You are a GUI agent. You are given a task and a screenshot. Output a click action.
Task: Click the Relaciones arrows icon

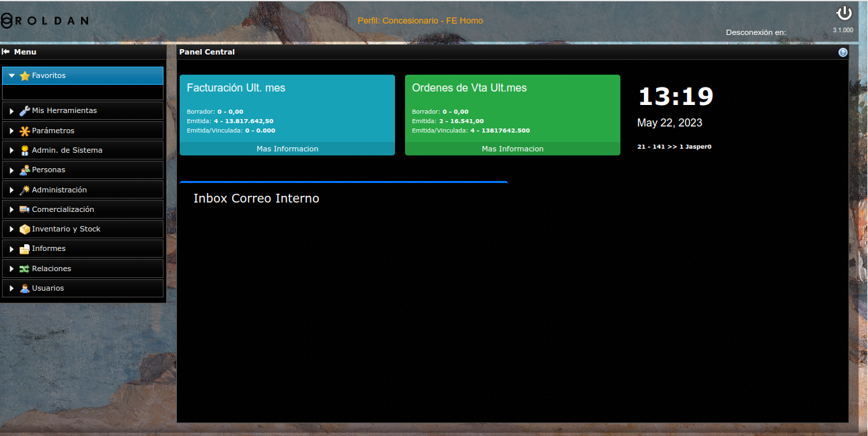[25, 268]
